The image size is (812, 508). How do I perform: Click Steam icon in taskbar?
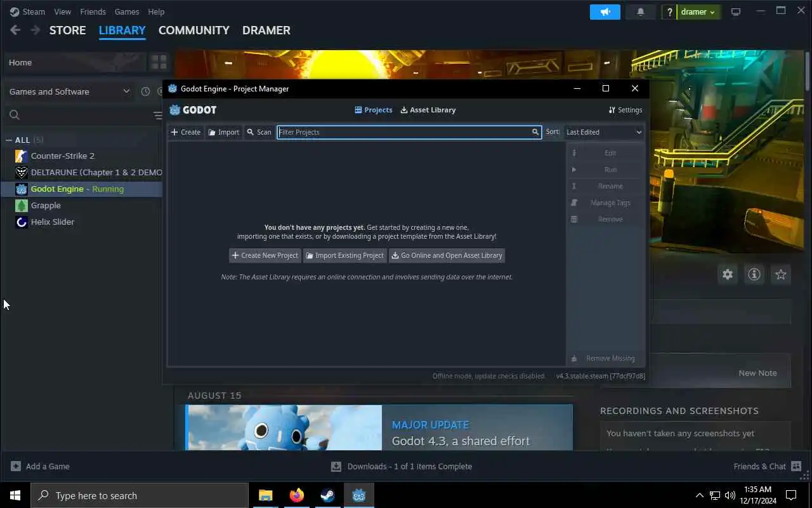[327, 495]
